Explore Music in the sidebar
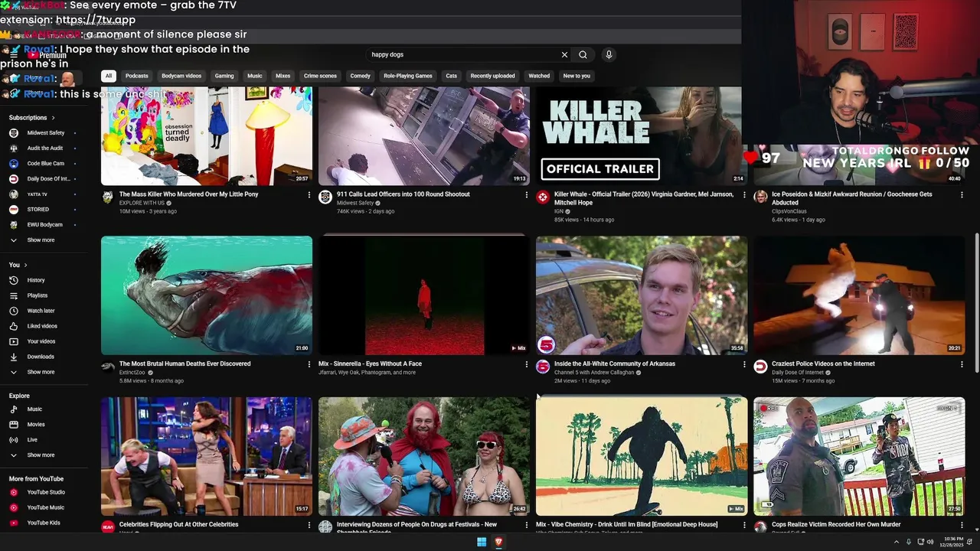 pos(34,409)
